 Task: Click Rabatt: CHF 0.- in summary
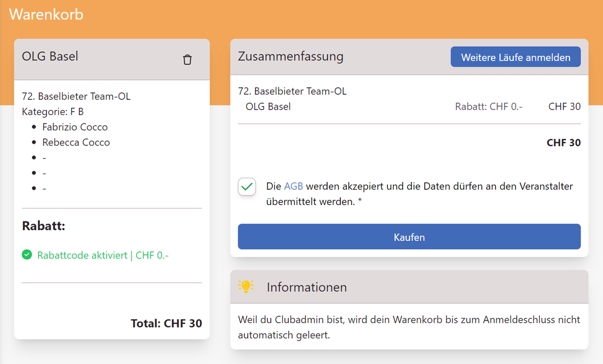(489, 107)
